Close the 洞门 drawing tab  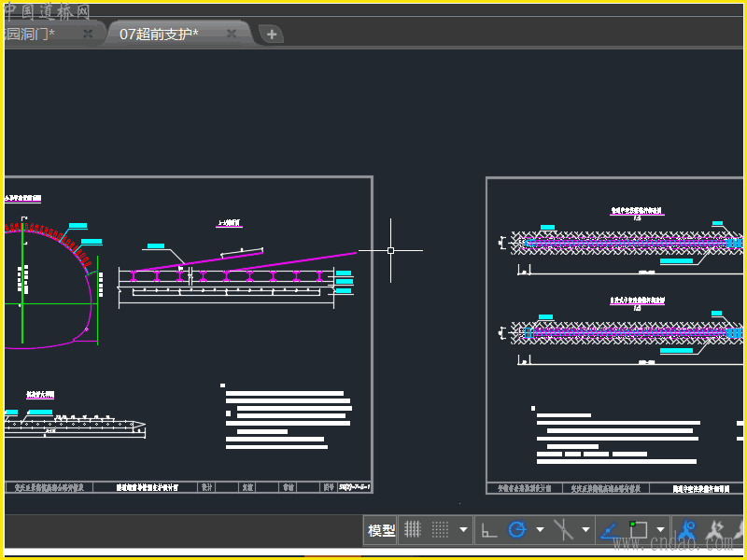pos(88,34)
